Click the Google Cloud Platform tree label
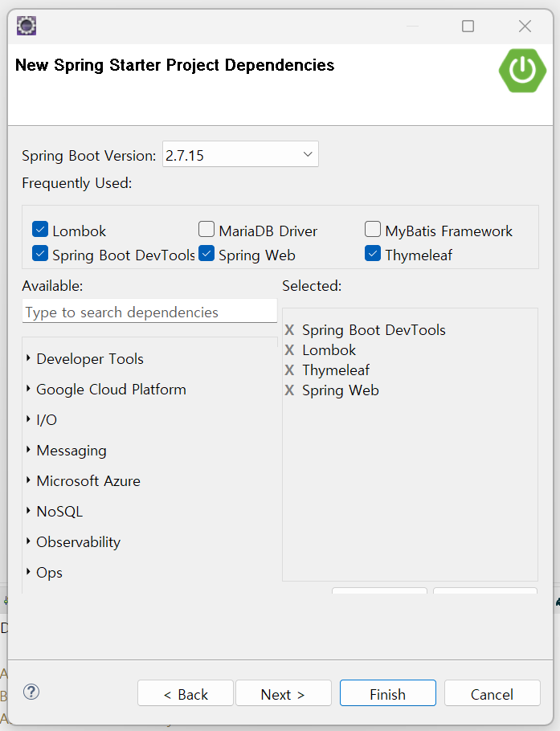Viewport: 560px width, 731px height. click(112, 390)
